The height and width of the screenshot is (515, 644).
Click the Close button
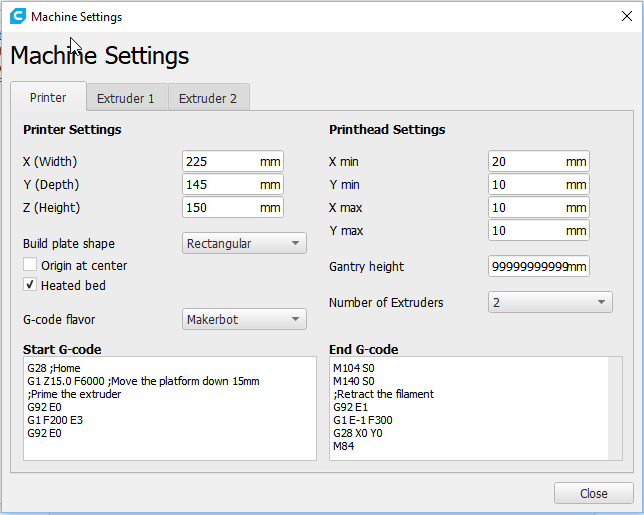593,493
